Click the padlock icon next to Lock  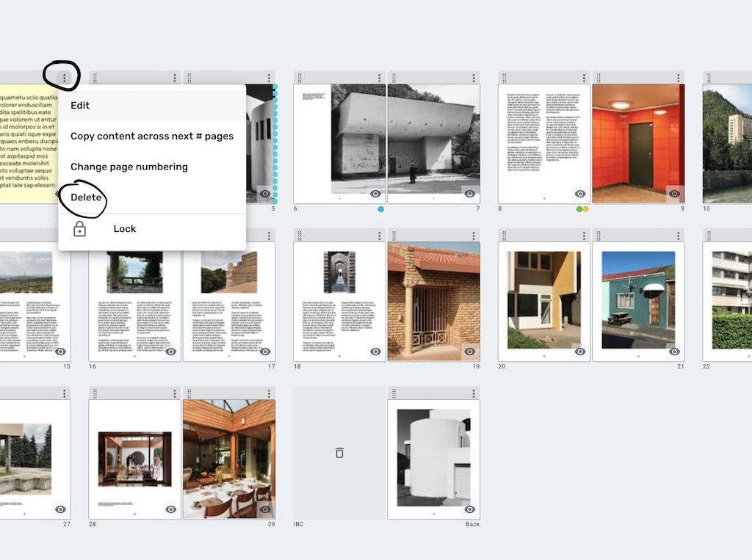81,229
